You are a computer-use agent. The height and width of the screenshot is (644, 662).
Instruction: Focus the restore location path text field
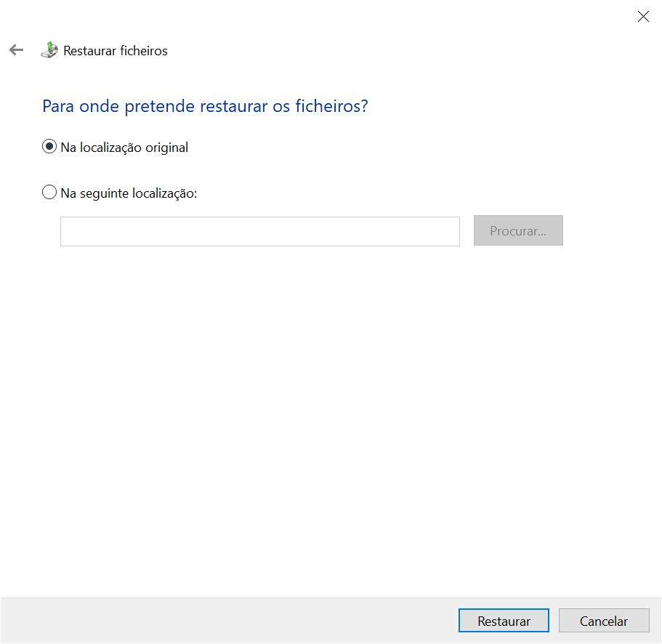pos(259,231)
